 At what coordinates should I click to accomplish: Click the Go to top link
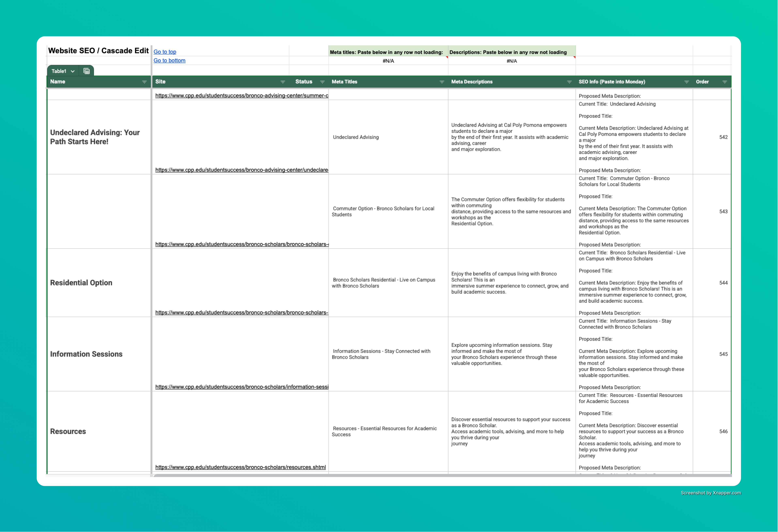click(165, 51)
